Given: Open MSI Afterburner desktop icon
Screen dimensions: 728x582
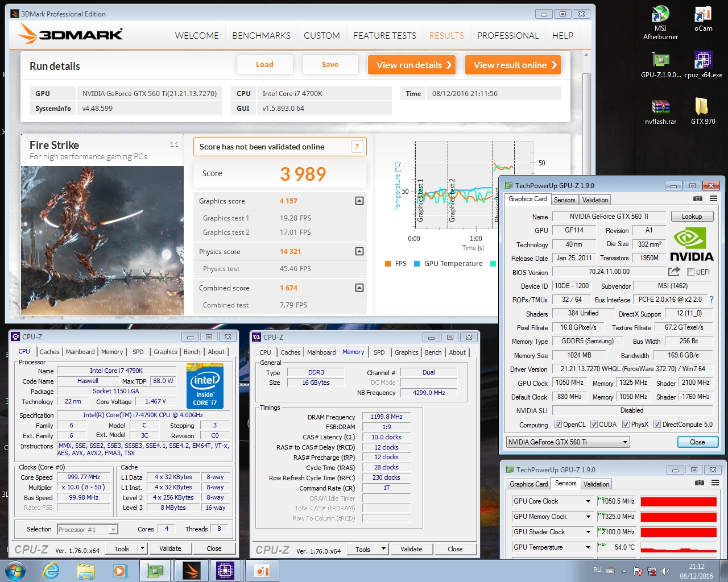Looking at the screenshot, I should 660,24.
